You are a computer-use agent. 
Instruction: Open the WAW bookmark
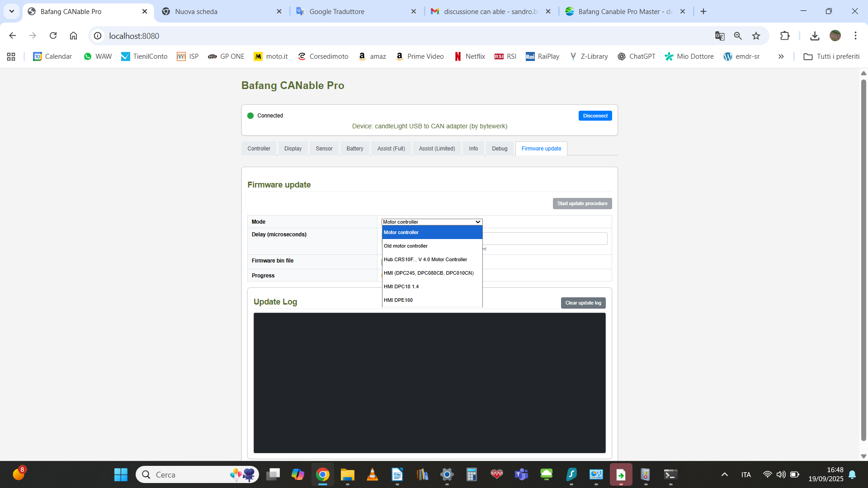point(98,56)
